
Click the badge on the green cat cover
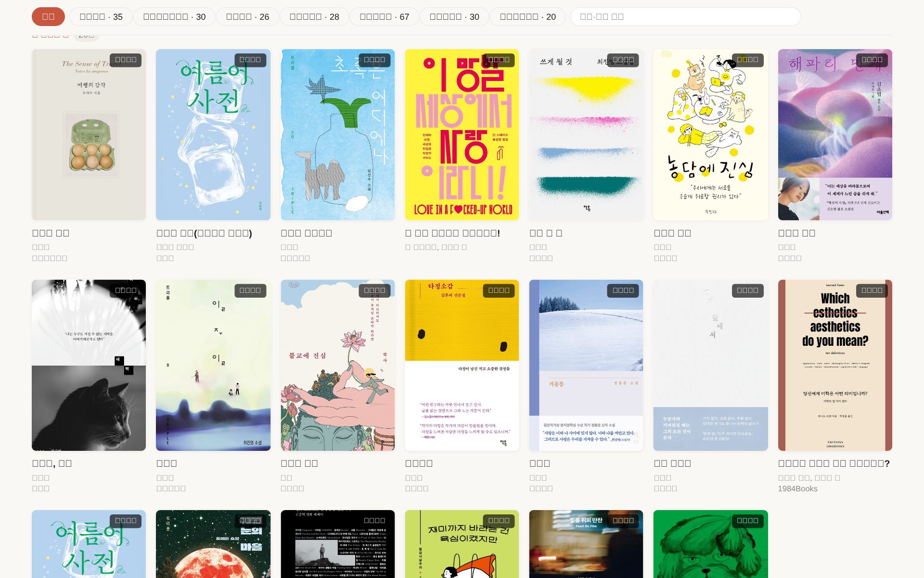coord(747,521)
